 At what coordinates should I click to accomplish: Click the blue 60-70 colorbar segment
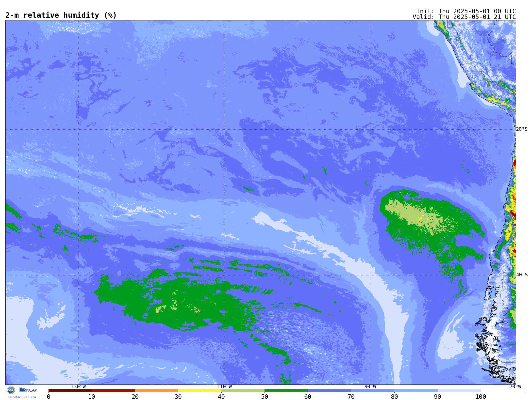point(329,391)
